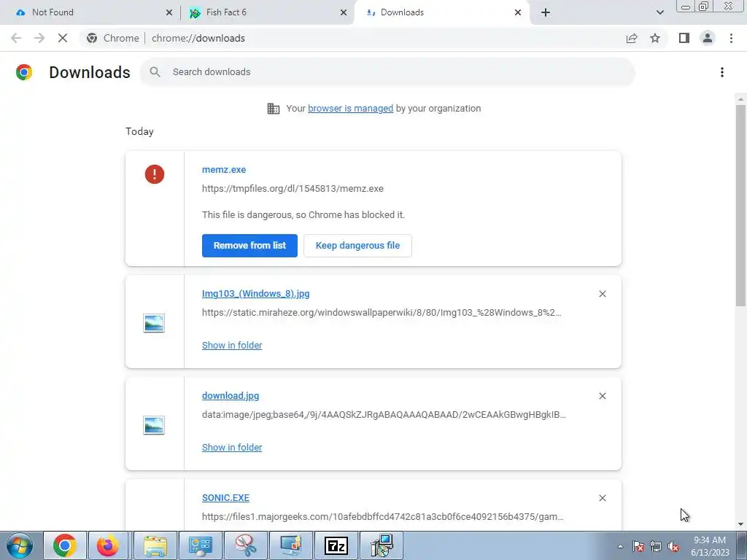Click the red danger warning icon
Screen dimensions: 747x560
click(155, 174)
